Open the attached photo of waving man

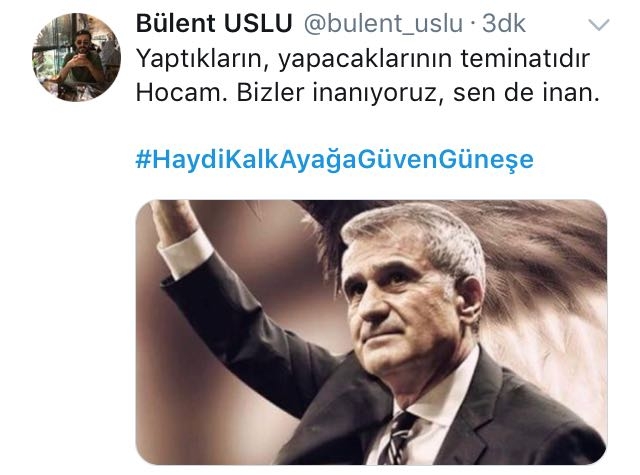coord(371,332)
